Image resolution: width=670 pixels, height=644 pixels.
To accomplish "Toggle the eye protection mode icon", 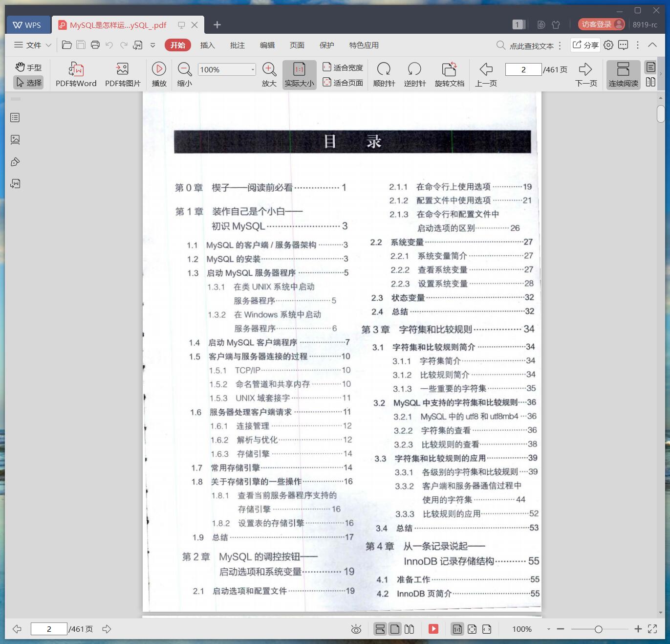I will pyautogui.click(x=356, y=629).
